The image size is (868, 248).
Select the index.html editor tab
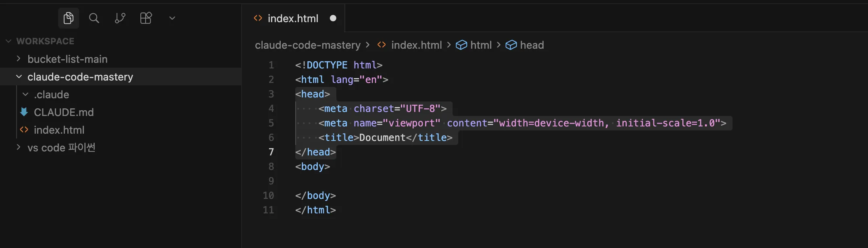click(x=292, y=19)
